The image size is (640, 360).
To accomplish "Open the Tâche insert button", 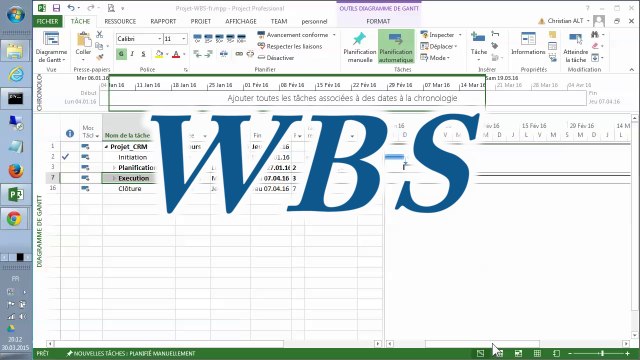I will 478,46.
